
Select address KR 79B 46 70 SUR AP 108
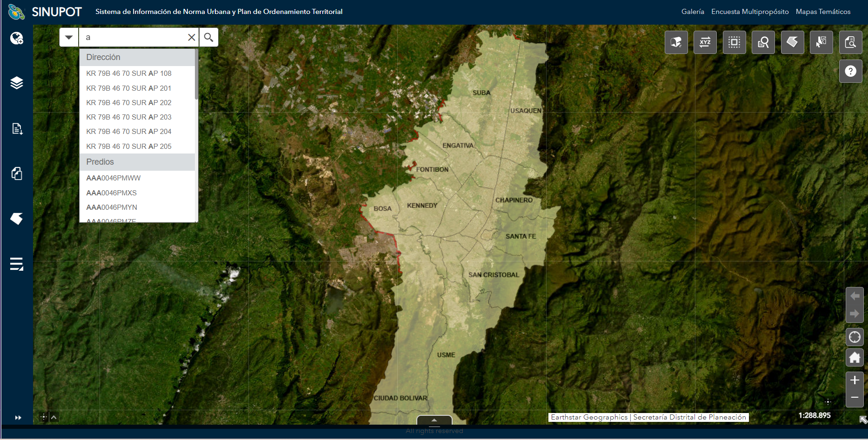(129, 73)
